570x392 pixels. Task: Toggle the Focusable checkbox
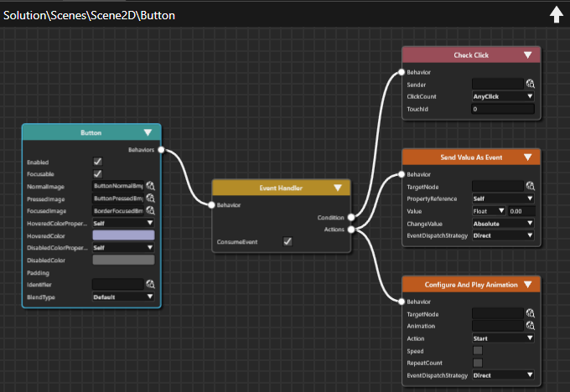click(98, 173)
